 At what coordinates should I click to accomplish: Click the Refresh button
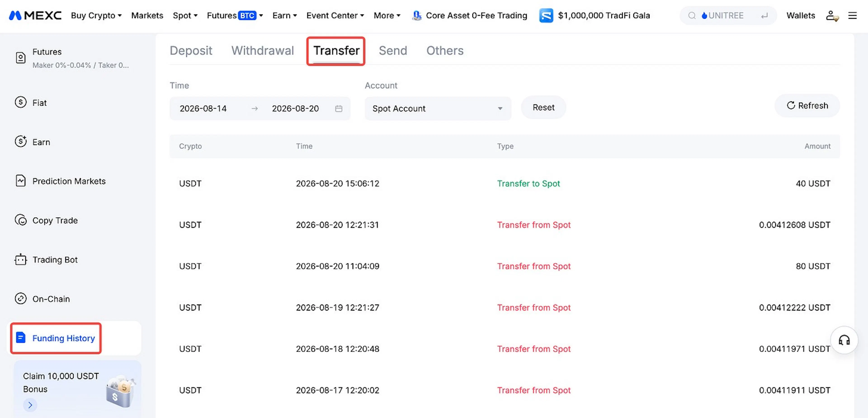point(807,106)
